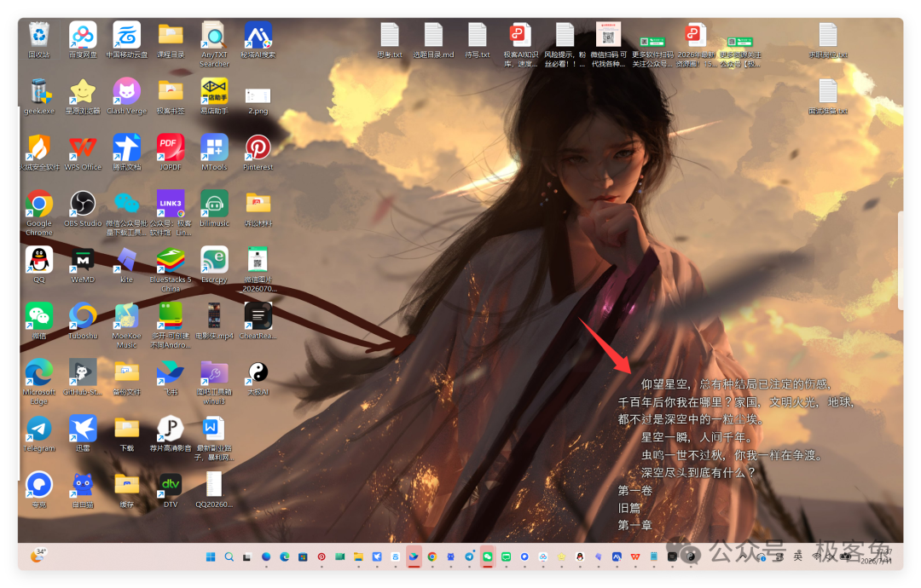Select the 诉讼材料 folder on desktop
The width and height of the screenshot is (921, 588).
[258, 208]
